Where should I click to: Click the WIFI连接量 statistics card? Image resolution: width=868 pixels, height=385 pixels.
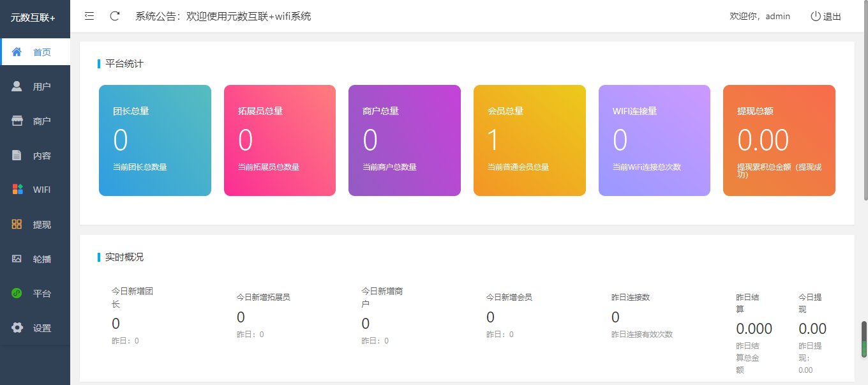(654, 140)
